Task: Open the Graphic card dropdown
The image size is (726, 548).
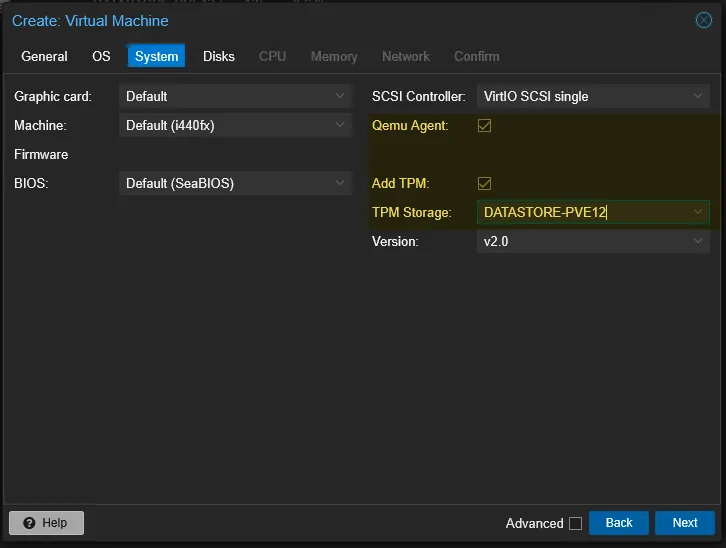Action: pos(340,97)
